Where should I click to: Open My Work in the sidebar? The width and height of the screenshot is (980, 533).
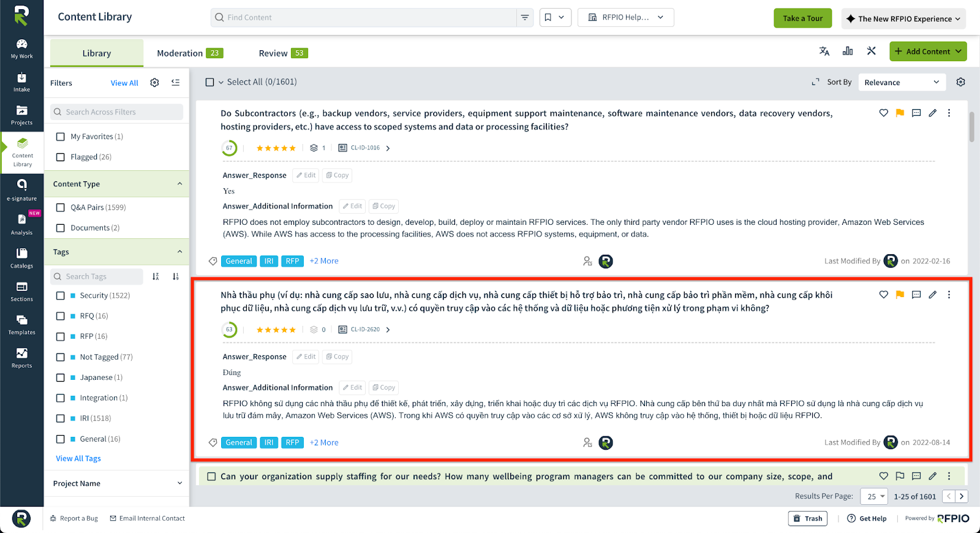click(21, 48)
